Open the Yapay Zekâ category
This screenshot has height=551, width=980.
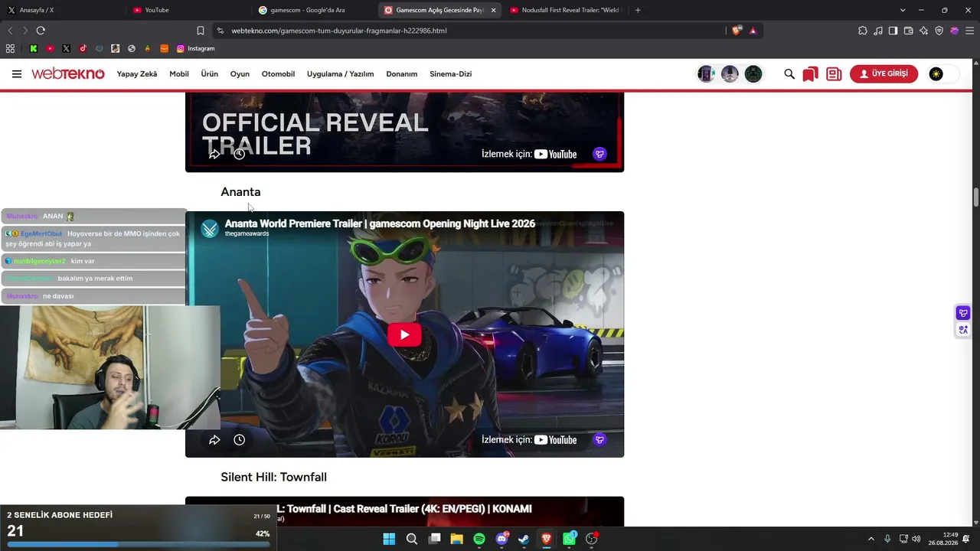(x=137, y=74)
